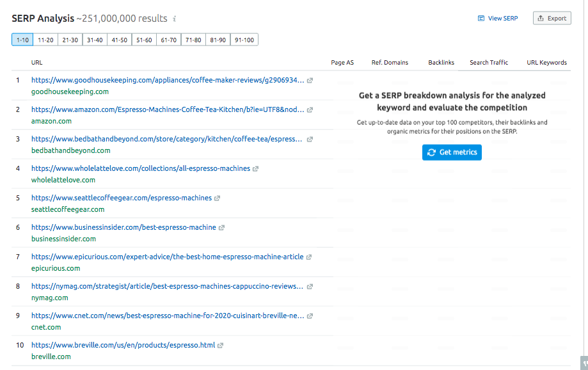Open the breville.com espresso products URL
Image resolution: width=588 pixels, height=370 pixels.
coord(123,345)
